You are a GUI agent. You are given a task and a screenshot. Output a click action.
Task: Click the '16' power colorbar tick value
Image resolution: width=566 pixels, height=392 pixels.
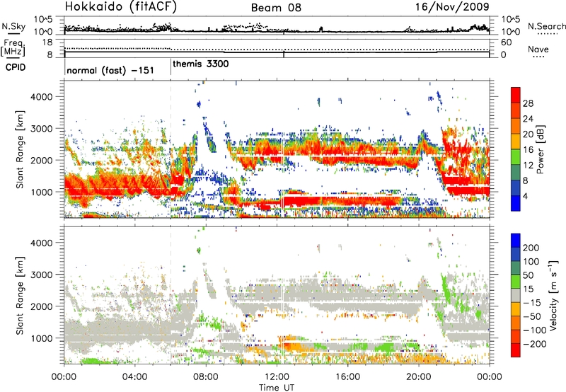[x=528, y=150]
